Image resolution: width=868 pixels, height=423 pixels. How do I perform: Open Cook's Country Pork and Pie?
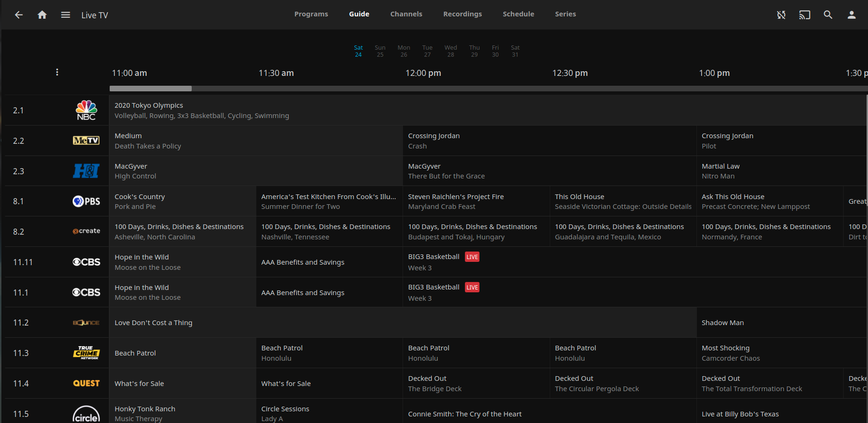click(183, 201)
